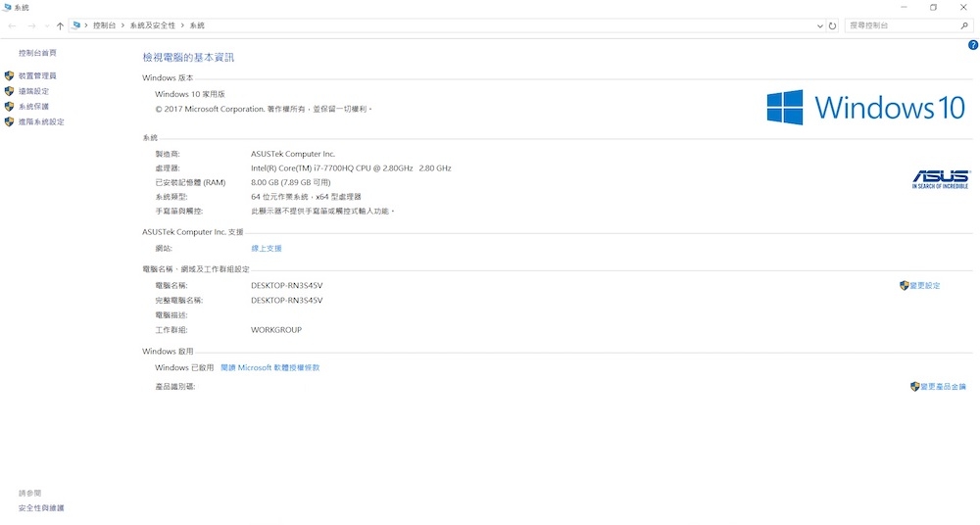
Task: Select computer name DESKTOP-RN3S45V
Action: click(287, 286)
